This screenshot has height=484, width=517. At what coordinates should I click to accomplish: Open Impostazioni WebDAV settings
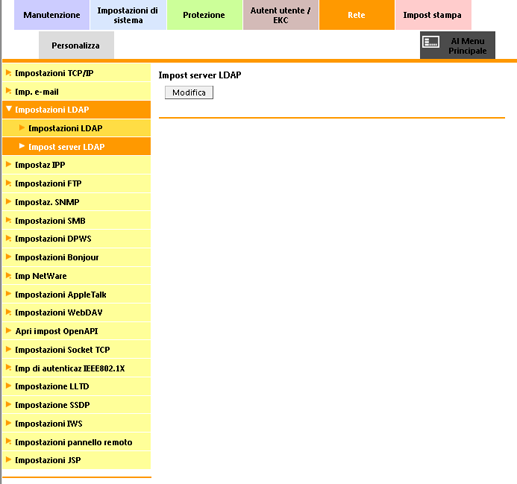tap(76, 313)
